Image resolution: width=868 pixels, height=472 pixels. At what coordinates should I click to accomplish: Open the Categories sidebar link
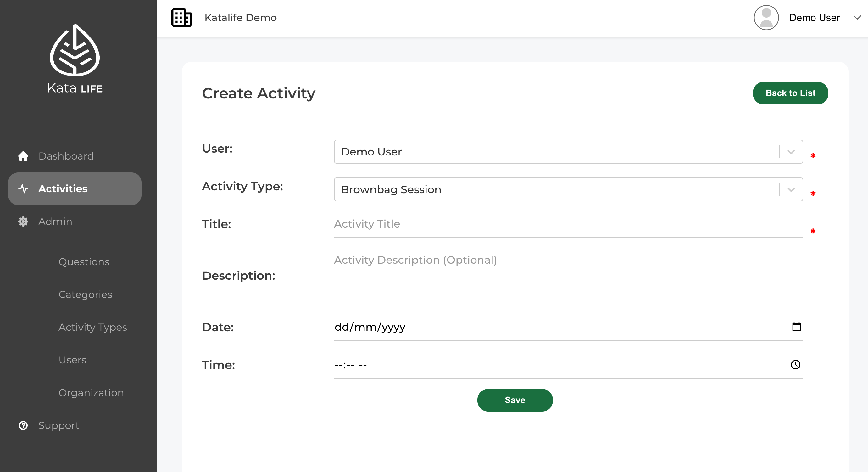coord(85,295)
